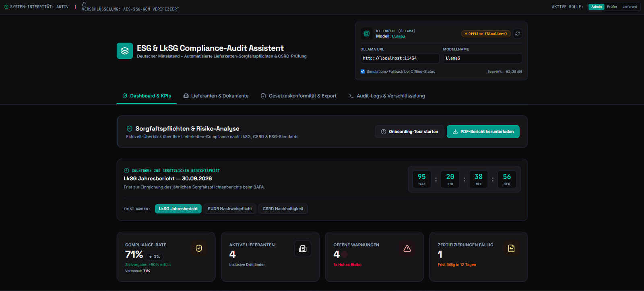
Task: Switch active role to Prüfer
Action: pos(612,7)
